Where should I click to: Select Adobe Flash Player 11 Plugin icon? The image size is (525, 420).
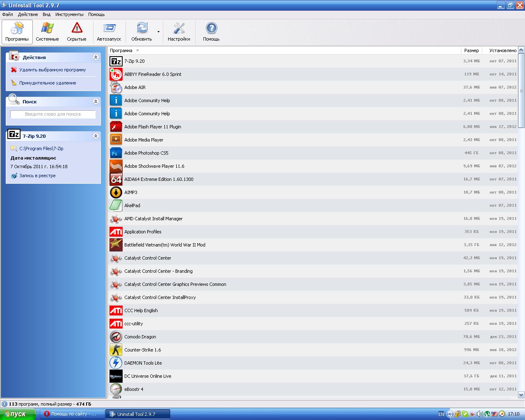click(x=116, y=127)
